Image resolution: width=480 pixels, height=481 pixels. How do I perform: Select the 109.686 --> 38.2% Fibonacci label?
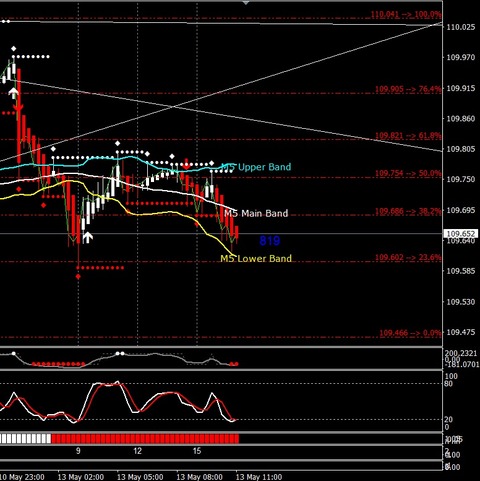[408, 211]
